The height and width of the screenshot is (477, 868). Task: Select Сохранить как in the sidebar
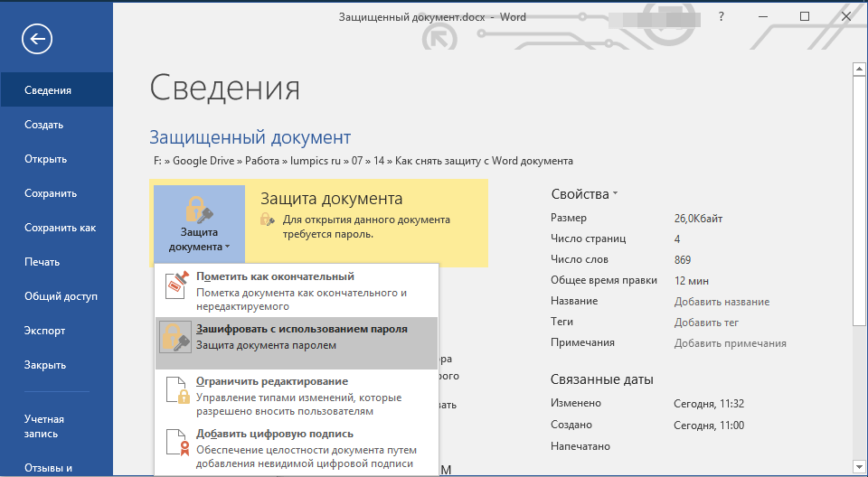(56, 228)
